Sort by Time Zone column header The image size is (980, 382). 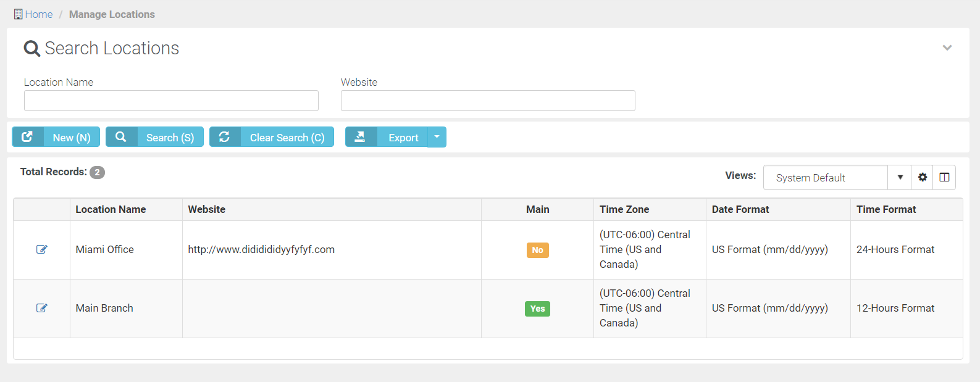[x=624, y=209]
